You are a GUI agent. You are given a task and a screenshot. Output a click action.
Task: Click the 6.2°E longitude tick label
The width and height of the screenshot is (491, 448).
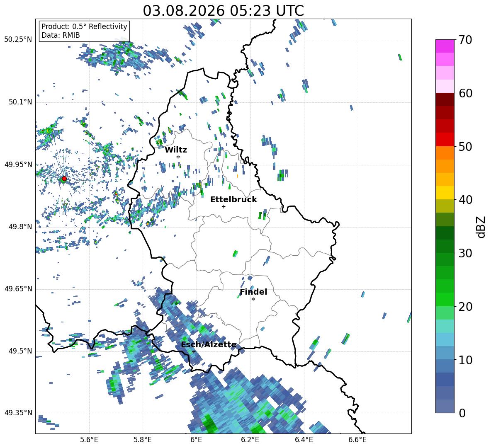tap(250, 440)
